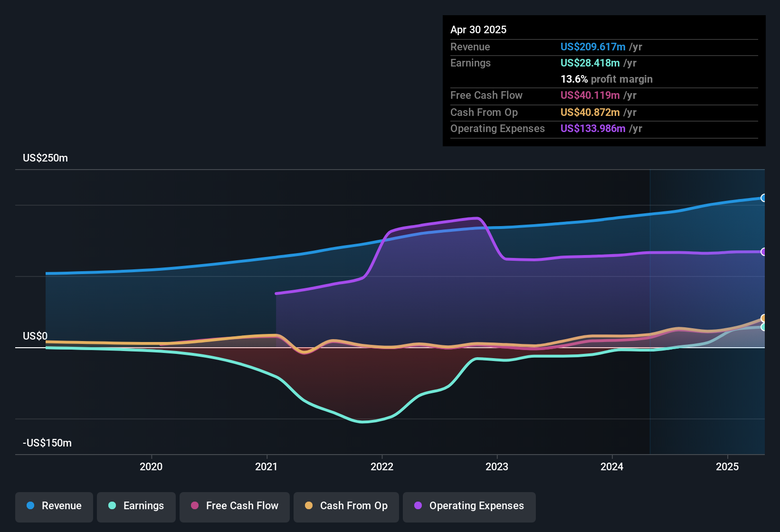Click the 2025 x-axis label
The width and height of the screenshot is (780, 532).
tap(727, 466)
